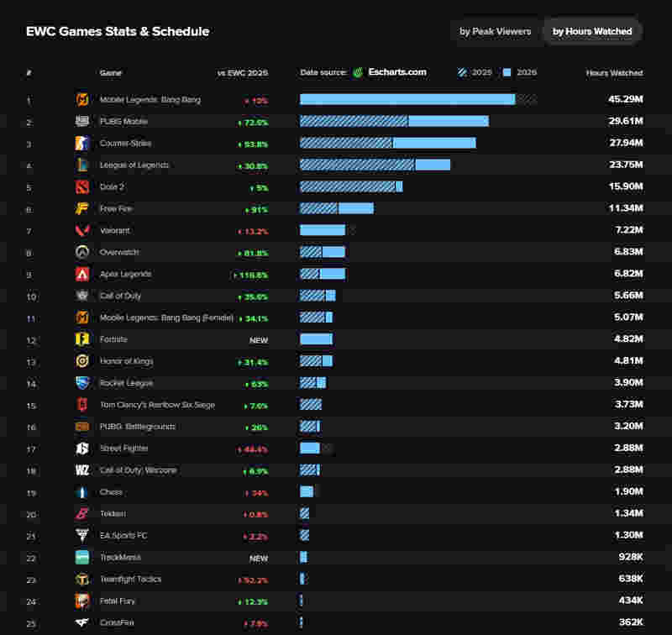This screenshot has height=635, width=672.
Task: Click the Honor of Kings game icon
Action: [x=82, y=361]
